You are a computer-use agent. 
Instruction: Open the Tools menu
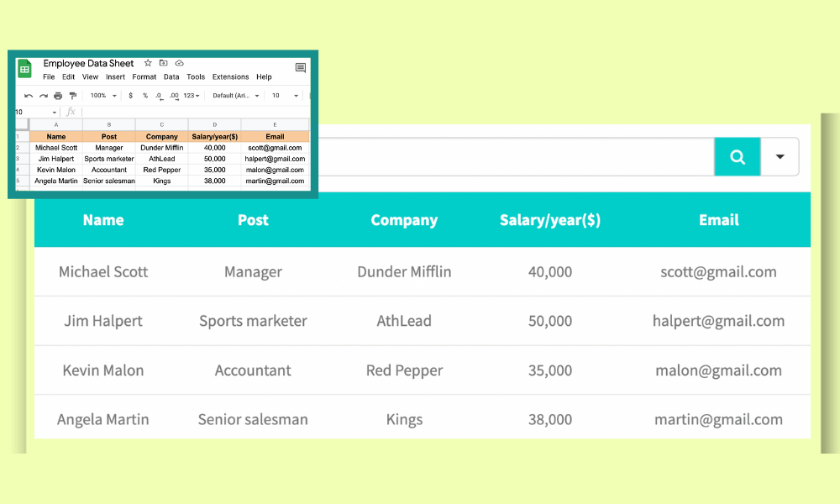click(x=196, y=77)
